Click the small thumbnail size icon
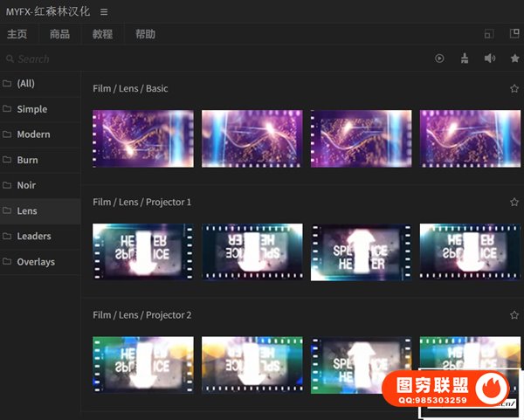 pos(489,34)
